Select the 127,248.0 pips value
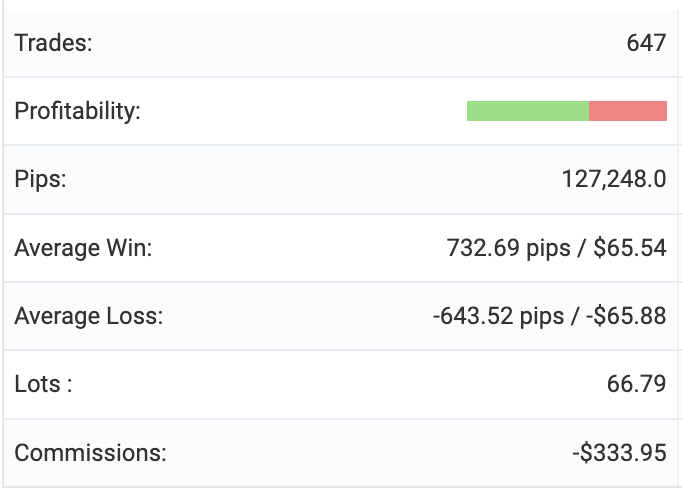This screenshot has height=488, width=682. (x=614, y=179)
